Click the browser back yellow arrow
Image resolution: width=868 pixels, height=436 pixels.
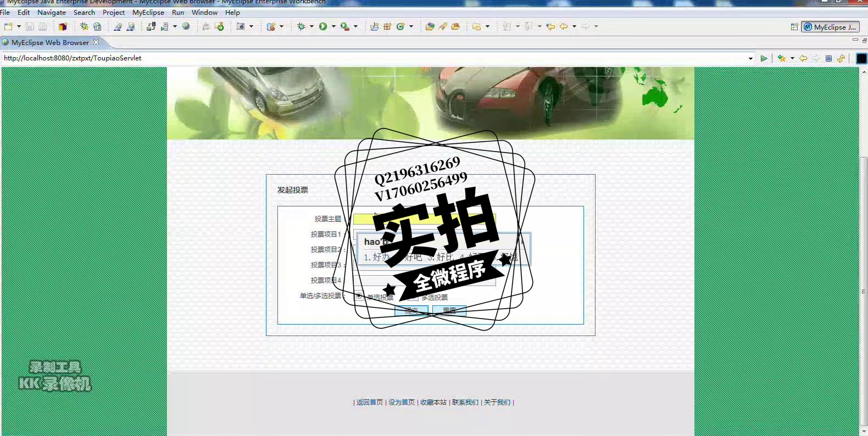point(803,58)
